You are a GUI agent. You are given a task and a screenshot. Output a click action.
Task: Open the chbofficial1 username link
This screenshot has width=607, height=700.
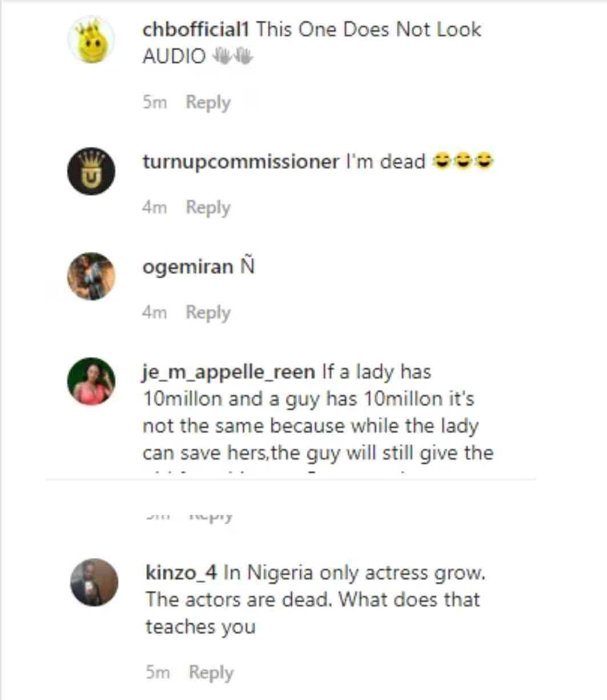coord(196,30)
